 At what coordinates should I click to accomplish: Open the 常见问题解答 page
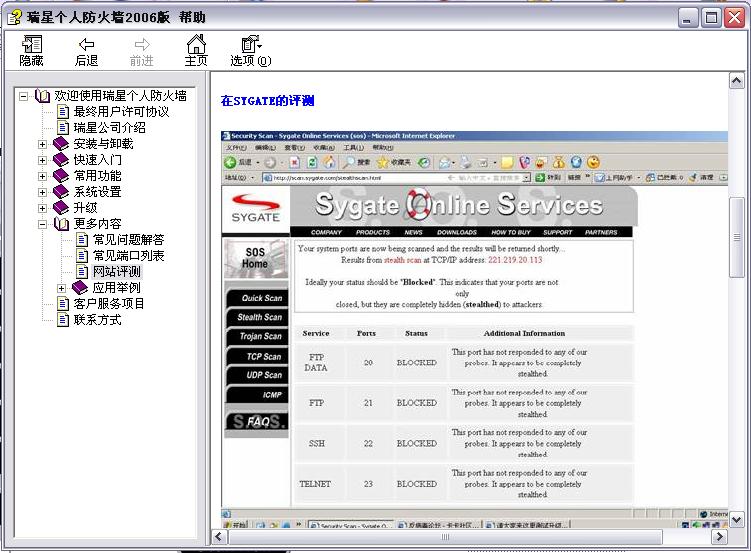(128, 240)
